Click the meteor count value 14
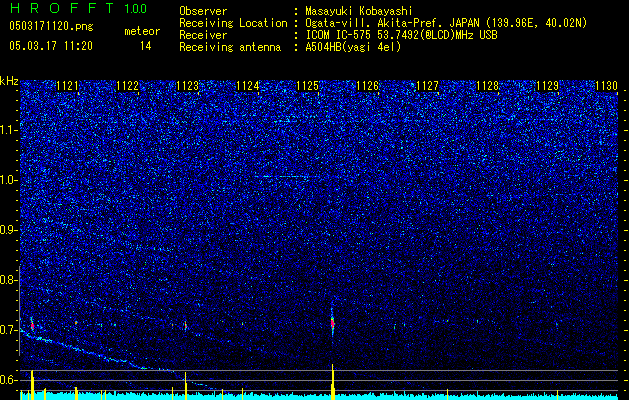This screenshot has height=400, width=629. [x=146, y=46]
